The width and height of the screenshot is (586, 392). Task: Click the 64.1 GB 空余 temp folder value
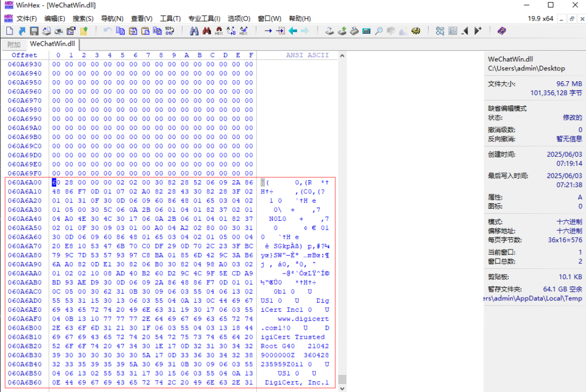coord(563,289)
